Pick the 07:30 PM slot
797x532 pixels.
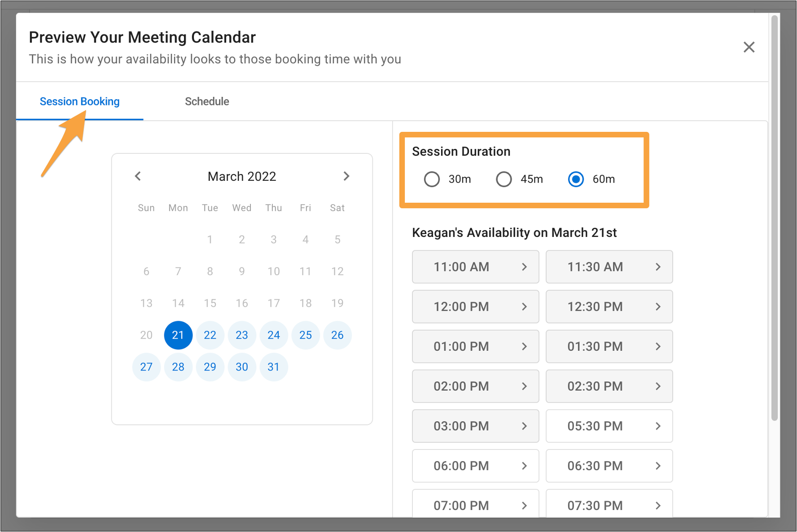pos(609,503)
